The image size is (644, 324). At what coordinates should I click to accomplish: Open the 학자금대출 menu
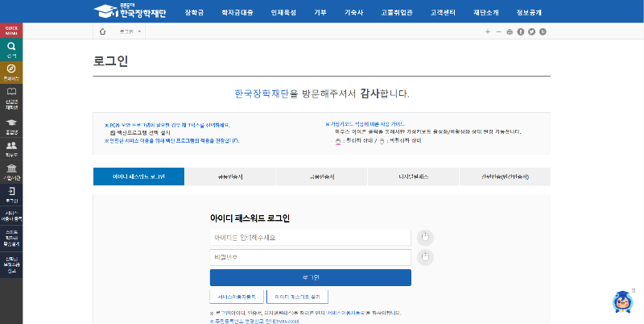tap(237, 12)
